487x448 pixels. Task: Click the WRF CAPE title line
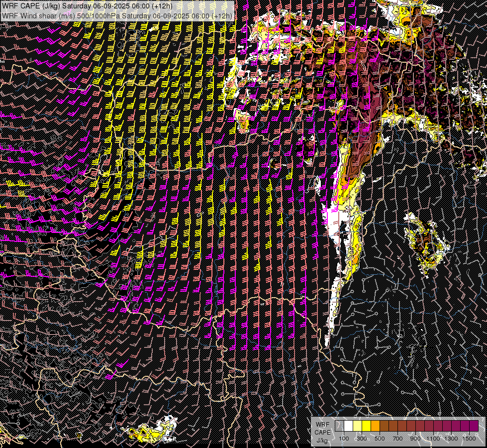[87, 6]
